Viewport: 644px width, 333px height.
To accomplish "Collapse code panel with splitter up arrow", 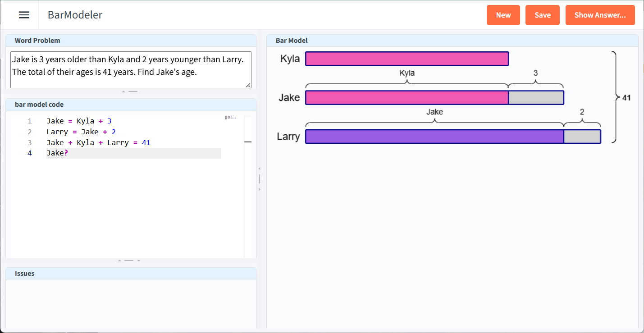I will pos(119,260).
